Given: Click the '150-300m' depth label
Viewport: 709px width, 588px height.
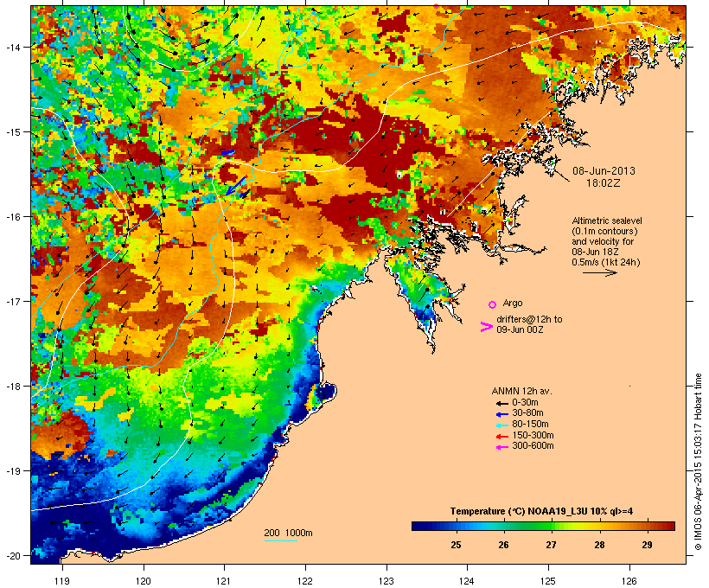Looking at the screenshot, I should [533, 435].
